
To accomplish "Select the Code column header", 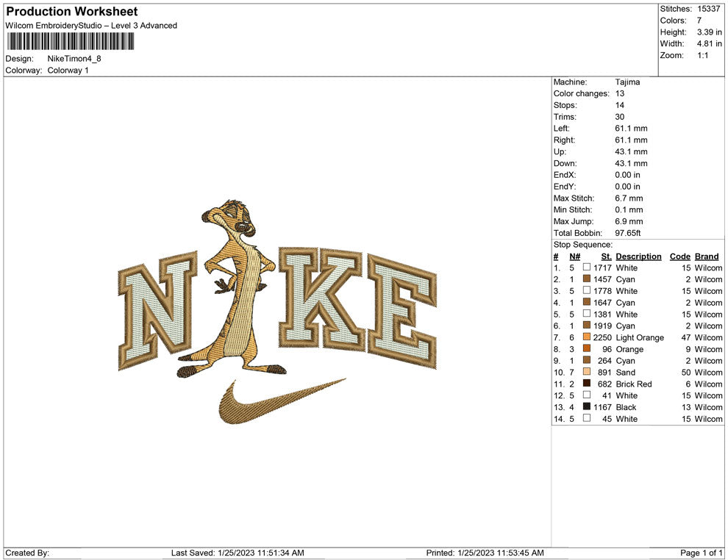I will pos(679,256).
